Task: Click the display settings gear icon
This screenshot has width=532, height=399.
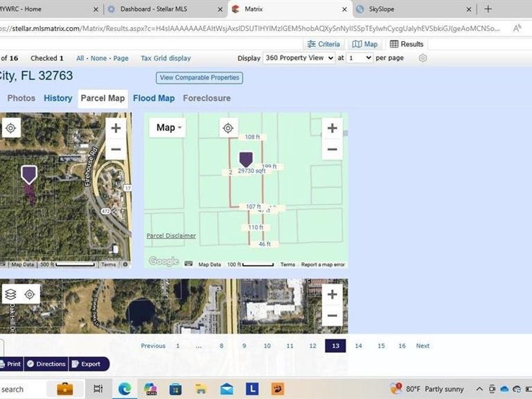Action: click(x=423, y=58)
